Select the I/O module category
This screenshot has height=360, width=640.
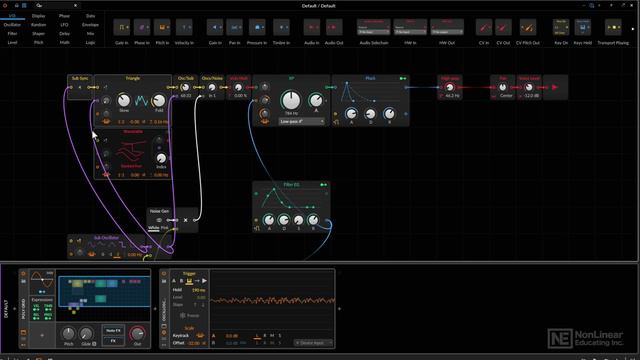pos(12,16)
